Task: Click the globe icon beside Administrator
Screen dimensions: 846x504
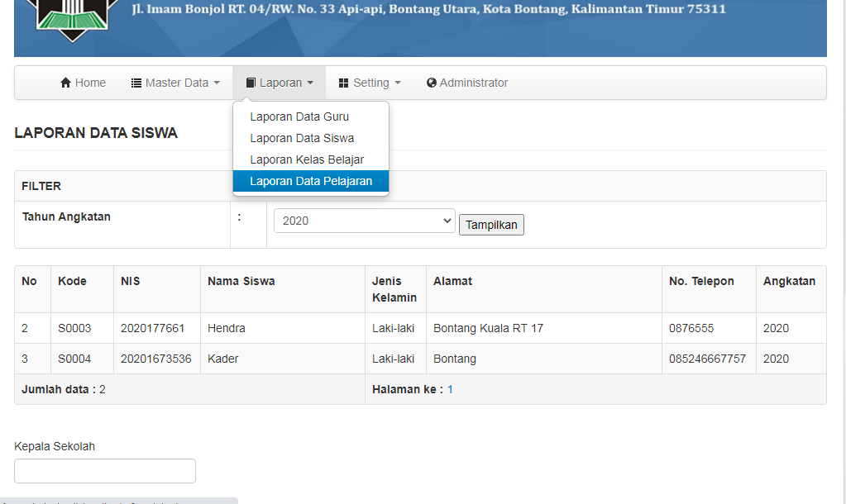Action: coord(431,83)
